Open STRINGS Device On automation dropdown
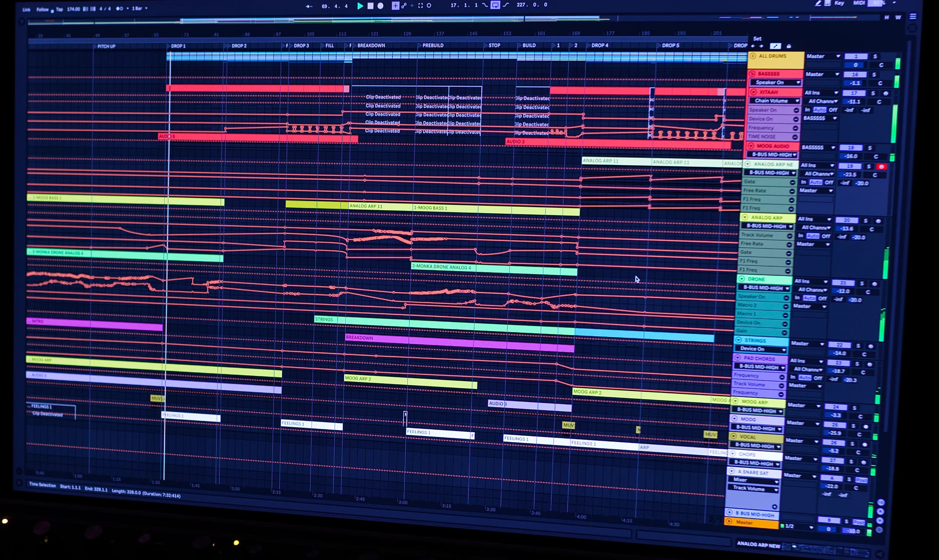The image size is (939, 560). [761, 349]
